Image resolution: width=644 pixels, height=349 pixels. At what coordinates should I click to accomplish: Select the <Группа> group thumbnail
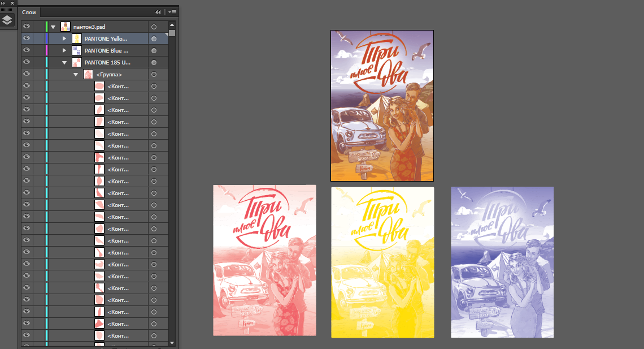click(x=88, y=75)
